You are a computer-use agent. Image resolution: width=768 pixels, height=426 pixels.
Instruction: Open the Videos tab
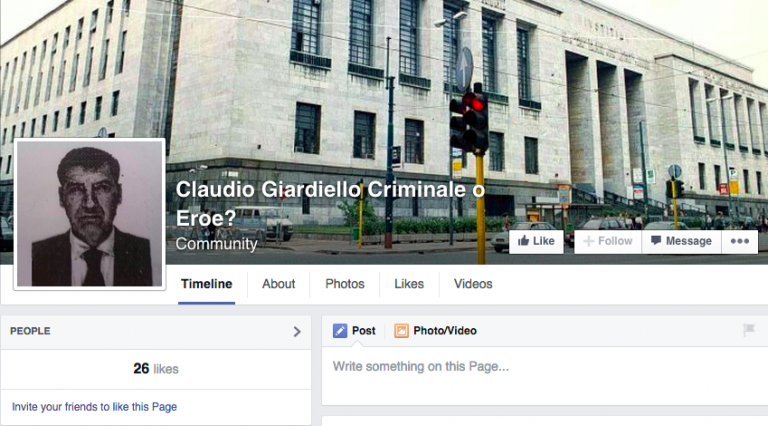[473, 284]
